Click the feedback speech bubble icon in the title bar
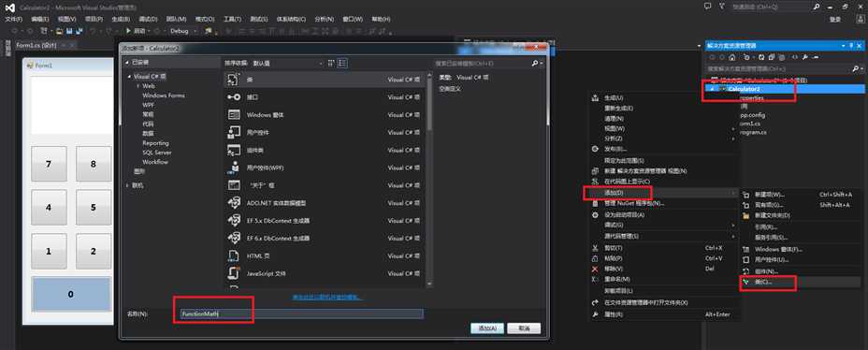The height and width of the screenshot is (350, 868). (707, 7)
